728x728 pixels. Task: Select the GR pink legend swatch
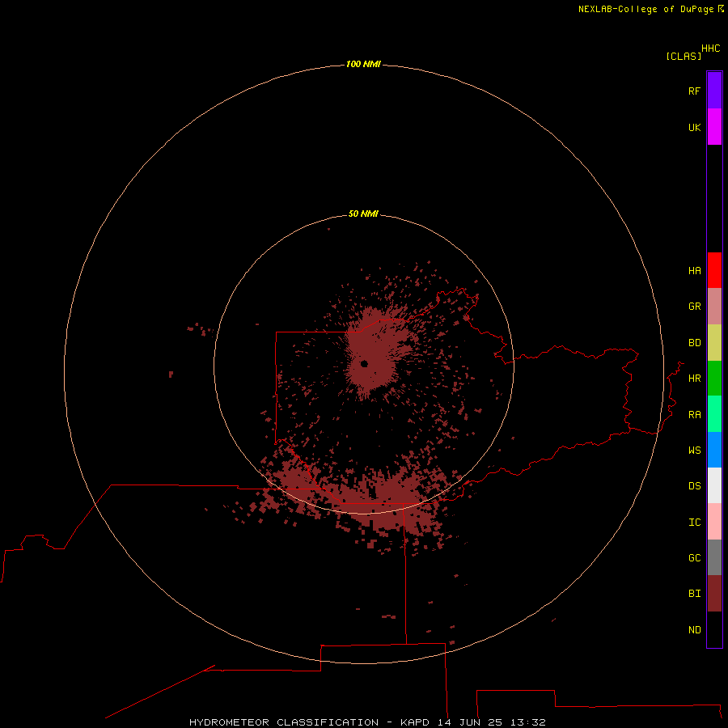click(x=714, y=307)
